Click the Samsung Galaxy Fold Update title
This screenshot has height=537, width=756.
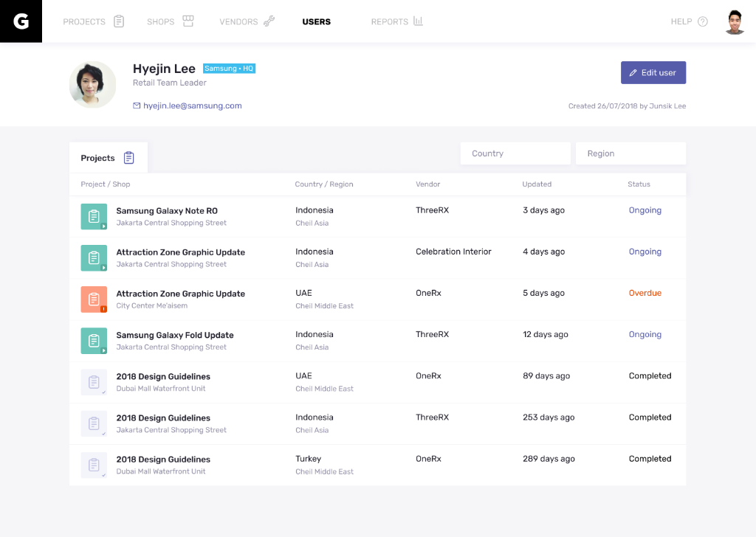[175, 335]
